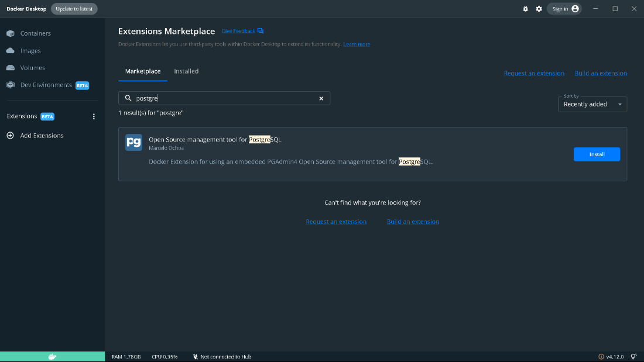Click the Update to latest button
The width and height of the screenshot is (644, 362).
click(74, 9)
